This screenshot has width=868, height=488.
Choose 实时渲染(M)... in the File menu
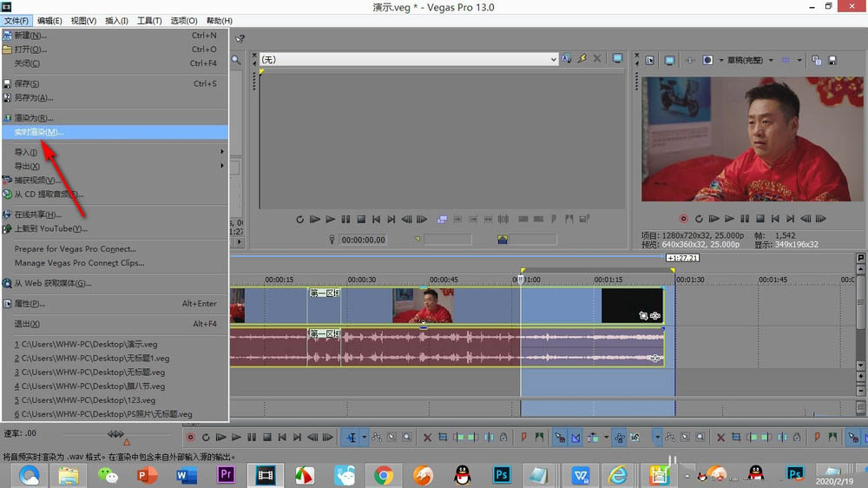[115, 132]
